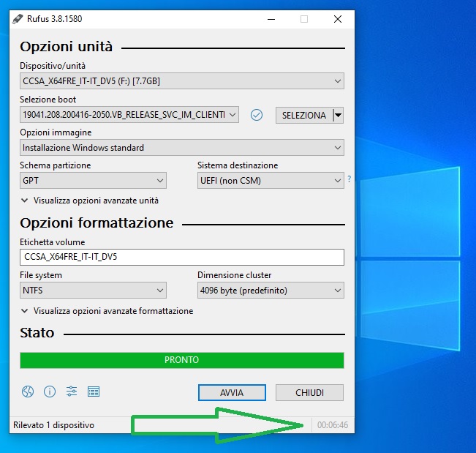Open the About info icon
Screen dimensions: 476x453
[x=50, y=392]
